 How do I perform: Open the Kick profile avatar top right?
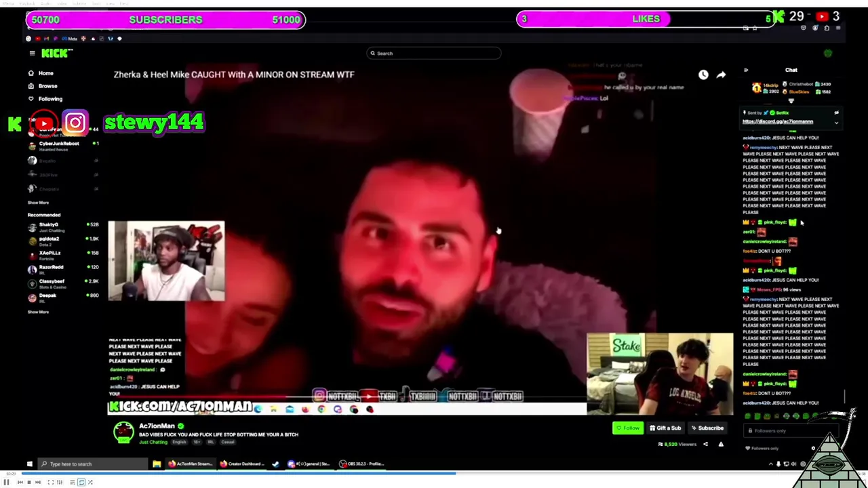click(828, 53)
